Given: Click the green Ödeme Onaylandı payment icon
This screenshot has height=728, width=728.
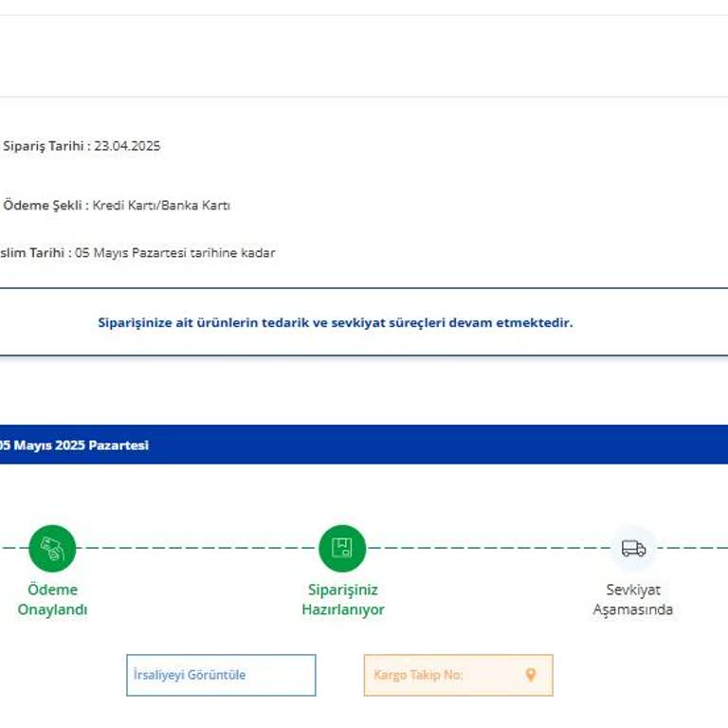Looking at the screenshot, I should click(x=52, y=548).
